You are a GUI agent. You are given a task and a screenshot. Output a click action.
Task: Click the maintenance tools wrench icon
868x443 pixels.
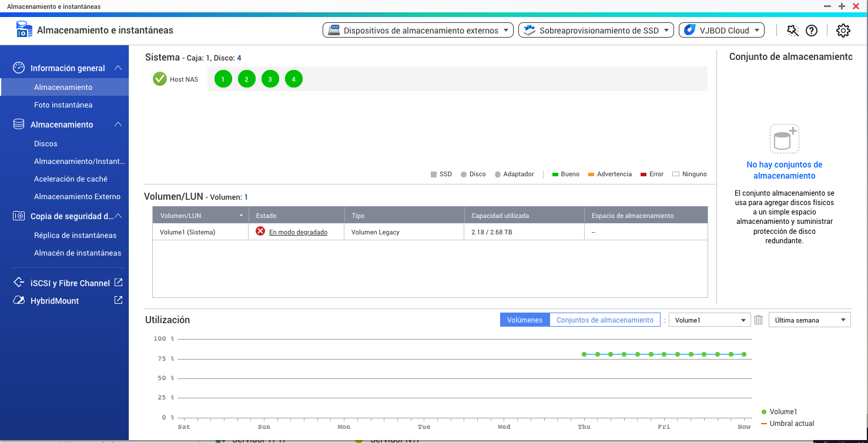coord(792,31)
